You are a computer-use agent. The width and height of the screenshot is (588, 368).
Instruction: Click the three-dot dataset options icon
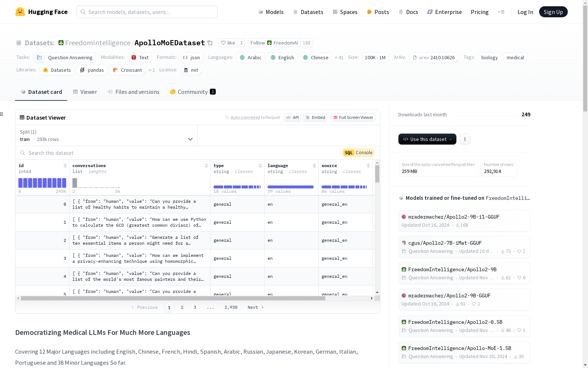(x=465, y=139)
